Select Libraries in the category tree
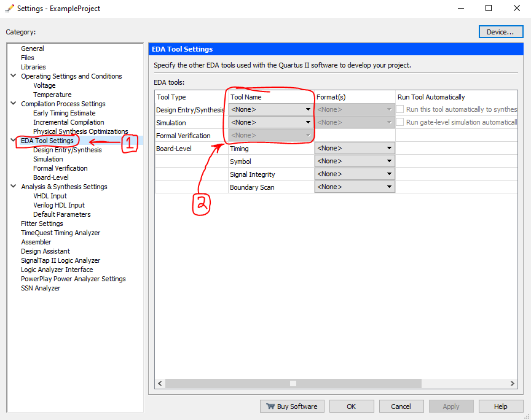Viewport: 531px width, 420px height. (x=33, y=67)
